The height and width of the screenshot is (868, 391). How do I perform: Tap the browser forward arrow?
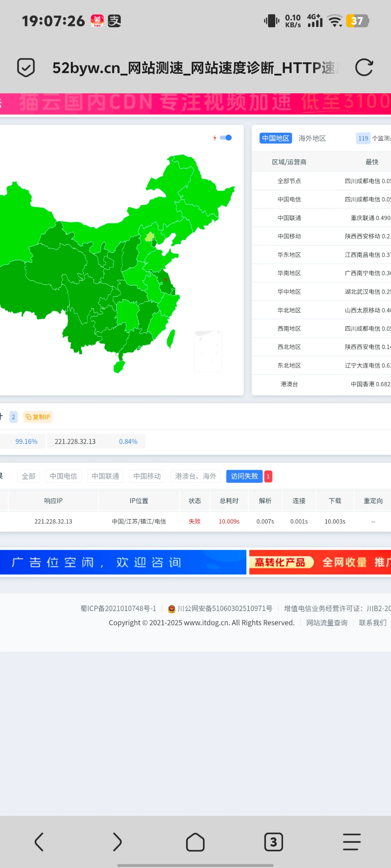coord(117,842)
